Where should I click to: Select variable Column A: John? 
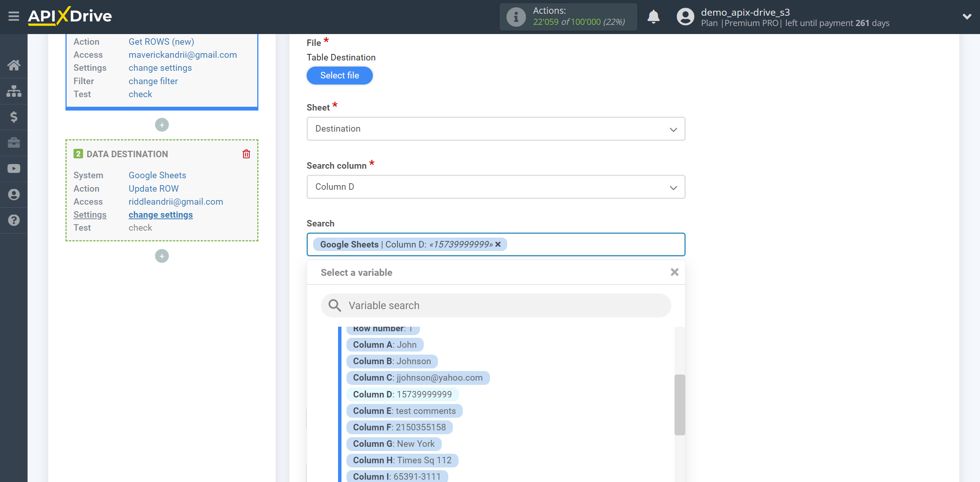(385, 345)
